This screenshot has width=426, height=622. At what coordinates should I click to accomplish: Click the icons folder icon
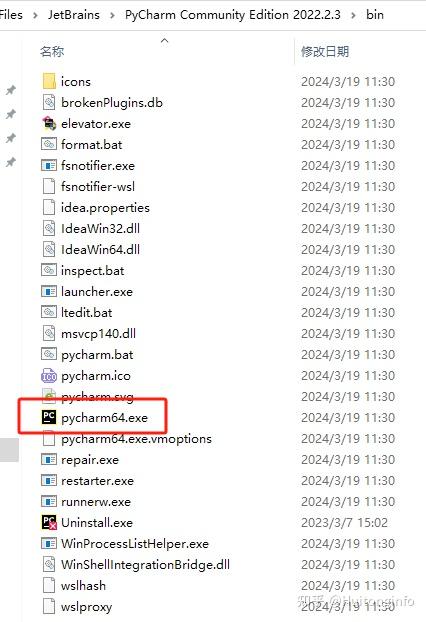coord(49,81)
